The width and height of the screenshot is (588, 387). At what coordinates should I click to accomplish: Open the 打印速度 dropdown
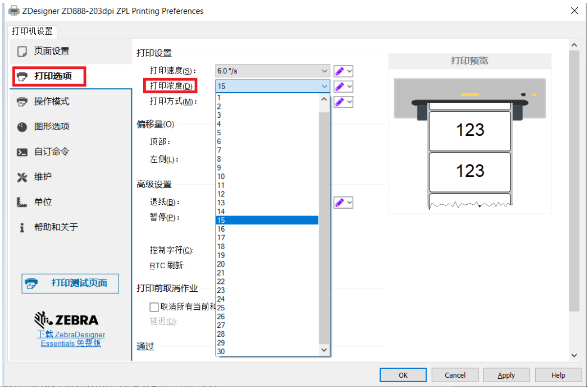pyautogui.click(x=324, y=70)
